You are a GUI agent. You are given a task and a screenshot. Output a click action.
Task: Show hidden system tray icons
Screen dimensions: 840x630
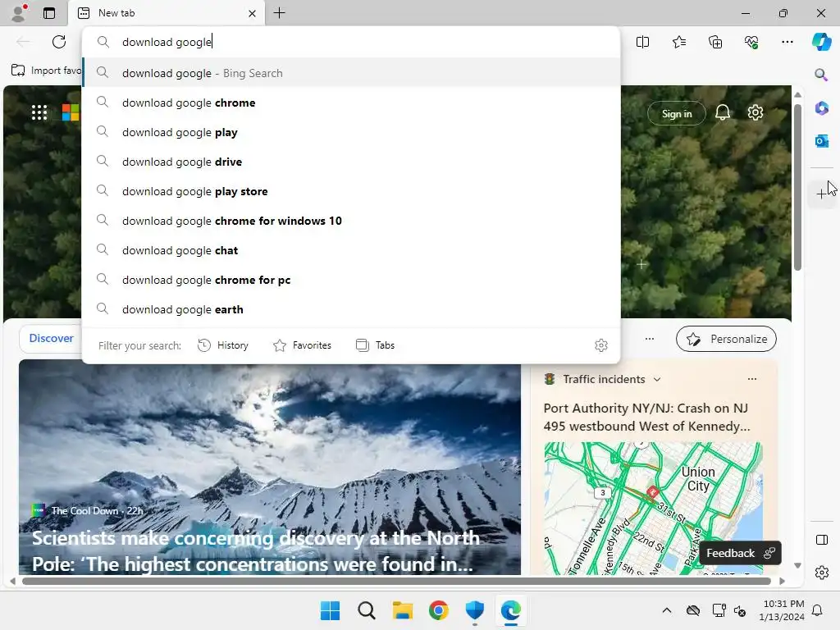[666, 610]
